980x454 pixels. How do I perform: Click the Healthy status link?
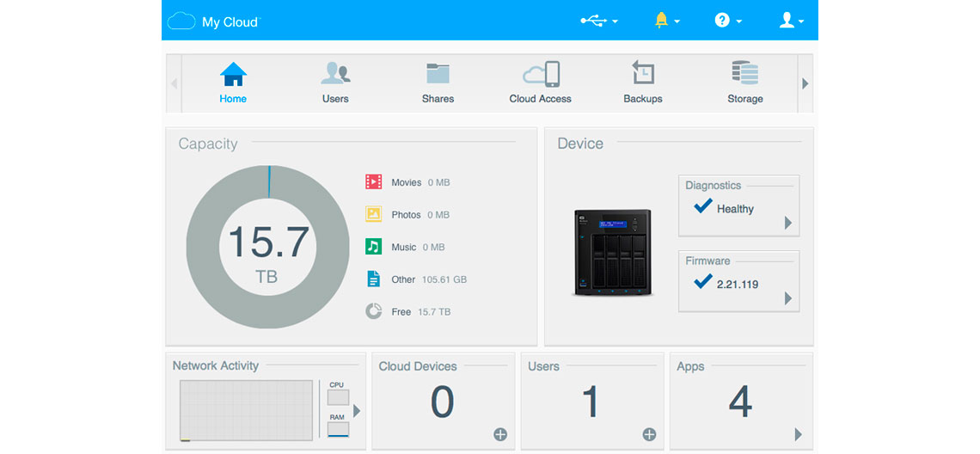[x=735, y=209]
